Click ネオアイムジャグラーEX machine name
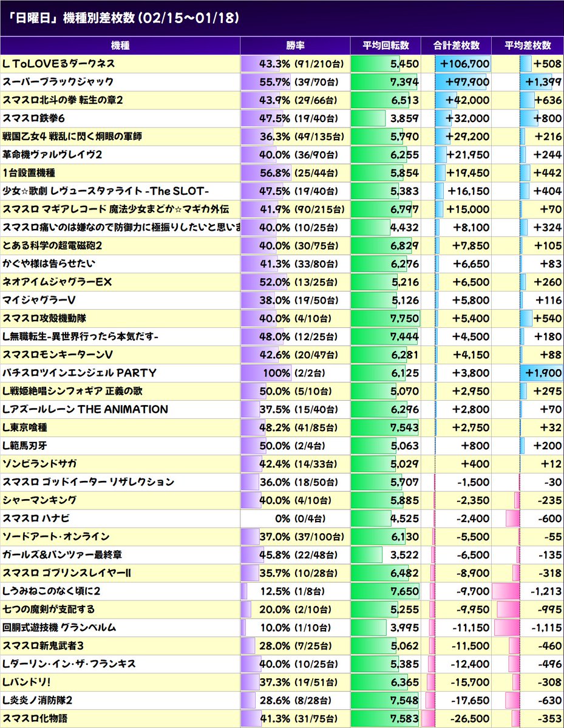The image size is (564, 728). pyautogui.click(x=57, y=282)
